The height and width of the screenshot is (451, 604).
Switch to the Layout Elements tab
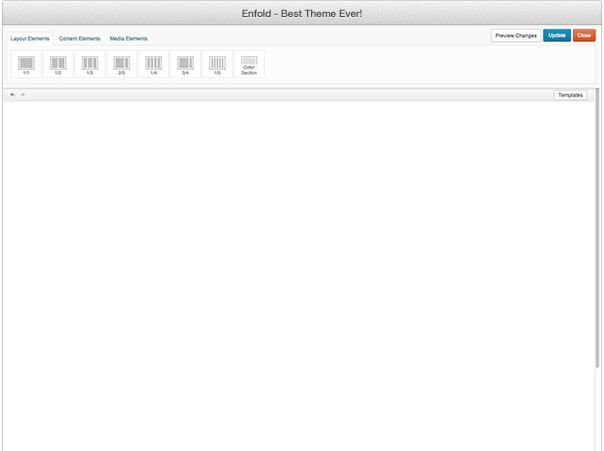pyautogui.click(x=30, y=39)
